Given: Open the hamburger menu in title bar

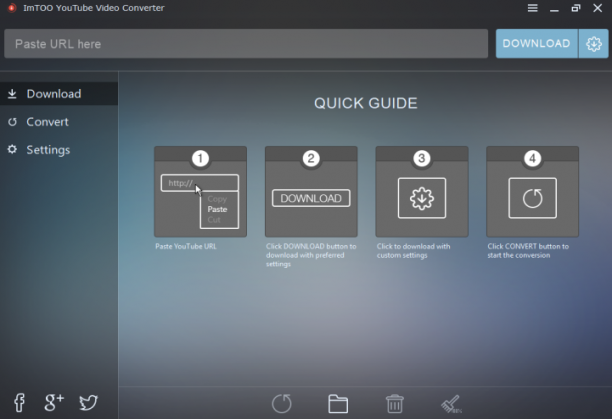Looking at the screenshot, I should pyautogui.click(x=532, y=8).
